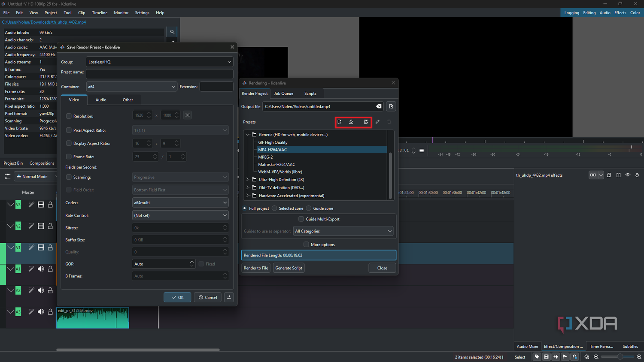
Task: Click the timeline track settings icon
Action: [x=8, y=176]
